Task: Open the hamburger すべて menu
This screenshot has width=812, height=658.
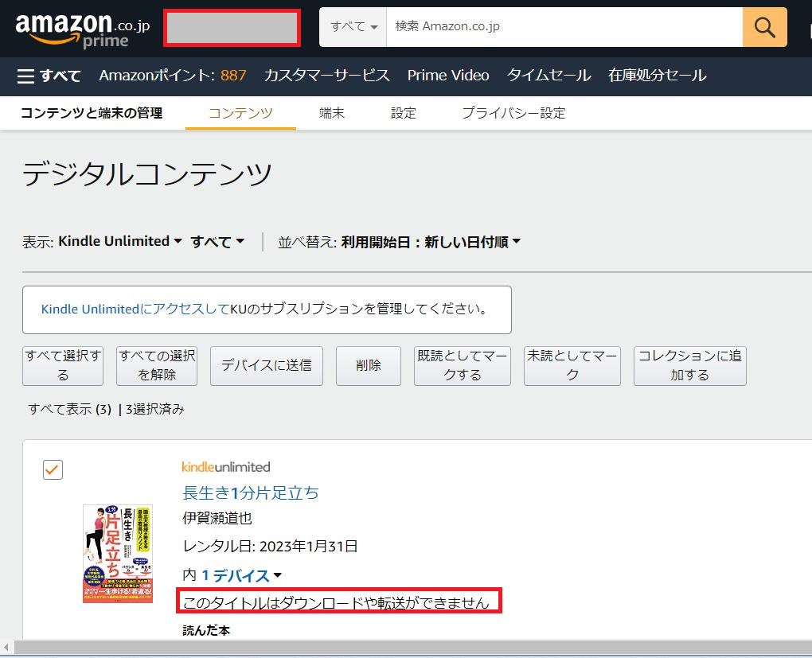Action: (49, 76)
